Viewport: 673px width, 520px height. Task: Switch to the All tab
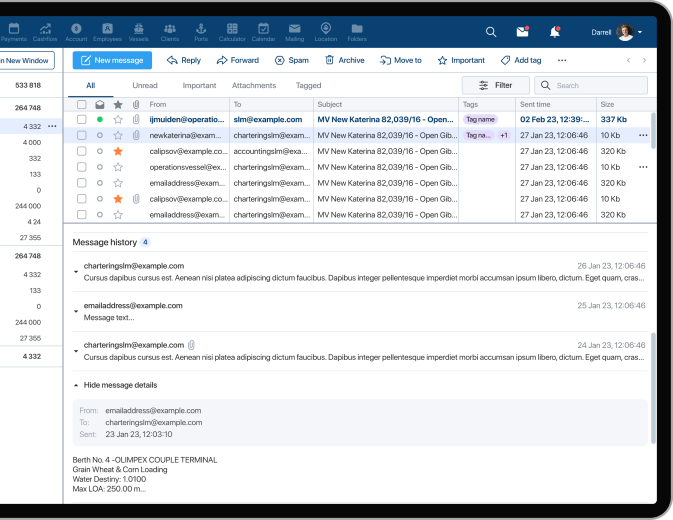coord(91,86)
